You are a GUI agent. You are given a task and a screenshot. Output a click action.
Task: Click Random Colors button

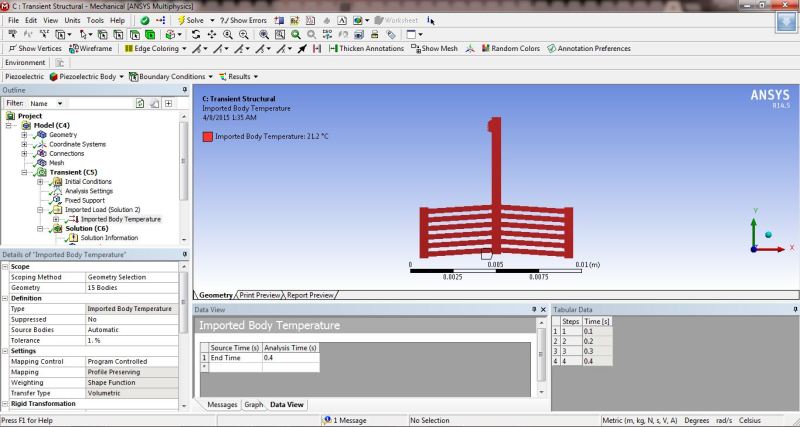coord(511,48)
